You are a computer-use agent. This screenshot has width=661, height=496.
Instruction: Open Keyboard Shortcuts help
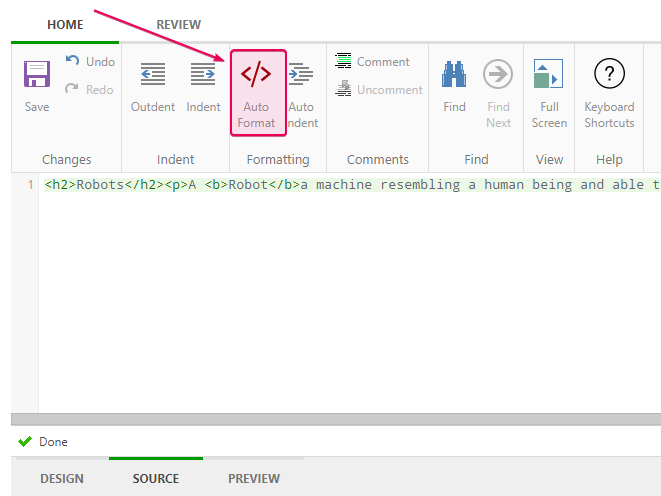[x=609, y=94]
